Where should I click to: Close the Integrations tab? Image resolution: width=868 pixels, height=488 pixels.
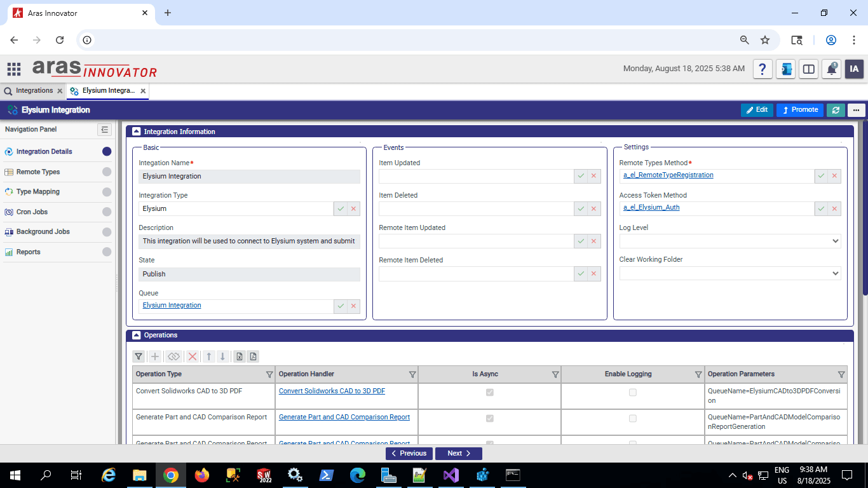(59, 91)
